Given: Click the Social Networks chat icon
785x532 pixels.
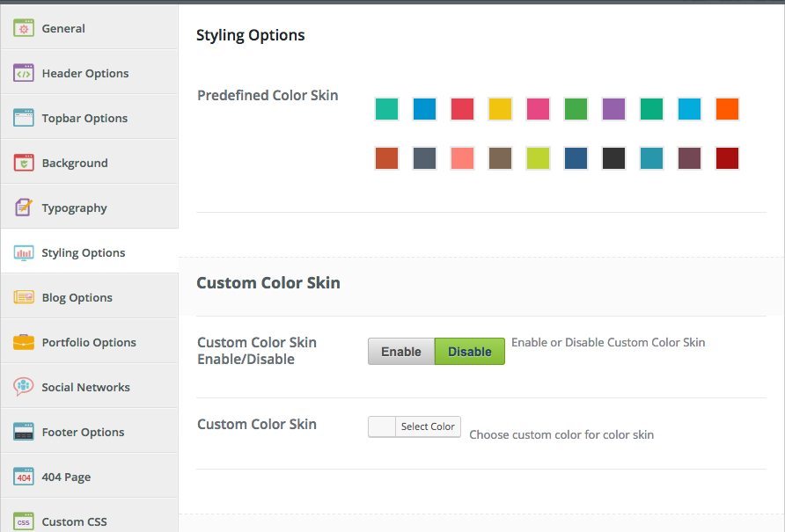Looking at the screenshot, I should click(24, 387).
